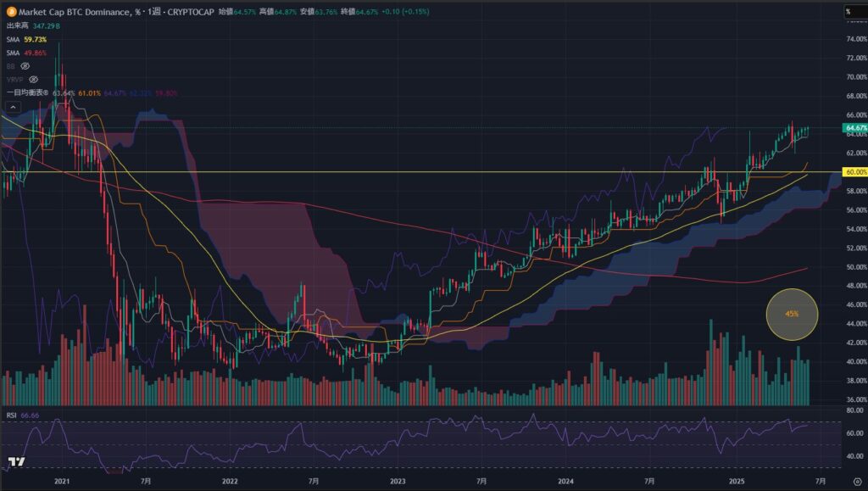The width and height of the screenshot is (868, 491).
Task: Click the +0.10 (+0.15%) change value
Action: (x=405, y=12)
